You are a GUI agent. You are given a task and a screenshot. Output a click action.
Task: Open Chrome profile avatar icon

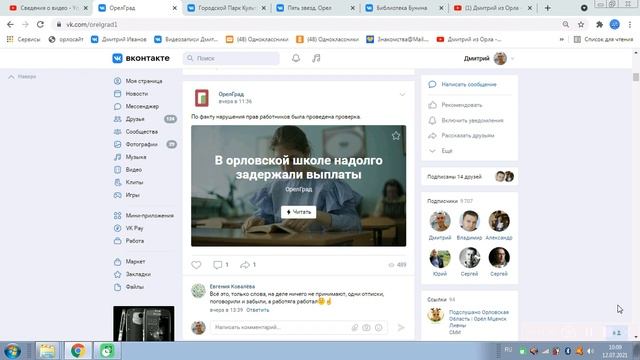tap(615, 24)
